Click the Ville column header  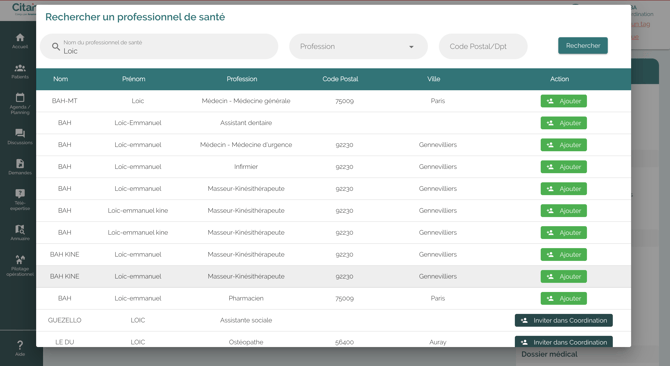tap(434, 79)
